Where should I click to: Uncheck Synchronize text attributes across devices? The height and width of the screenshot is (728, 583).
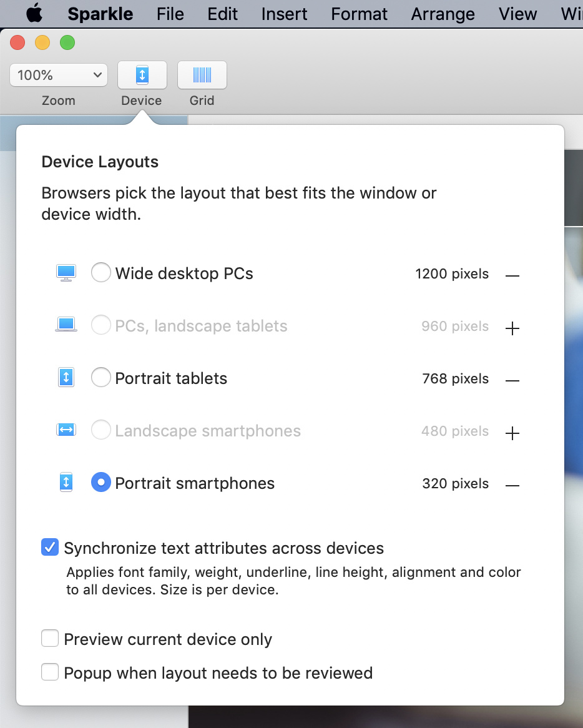(50, 548)
